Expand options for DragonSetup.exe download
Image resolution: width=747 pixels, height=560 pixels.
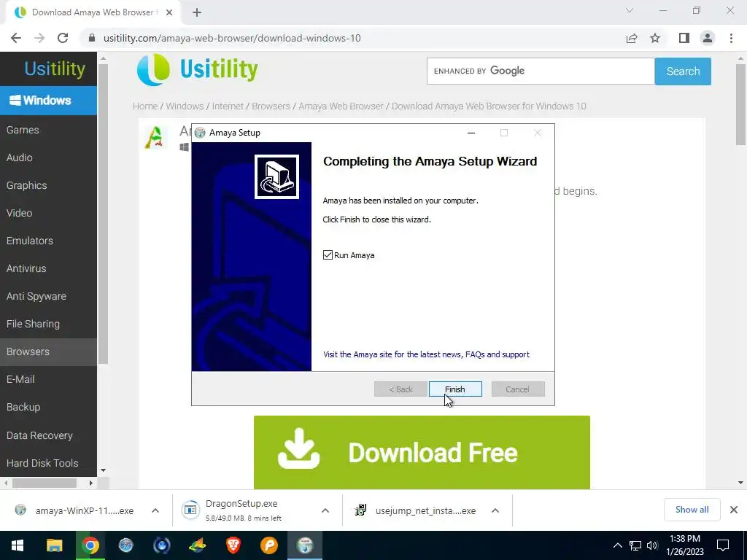[325, 510]
